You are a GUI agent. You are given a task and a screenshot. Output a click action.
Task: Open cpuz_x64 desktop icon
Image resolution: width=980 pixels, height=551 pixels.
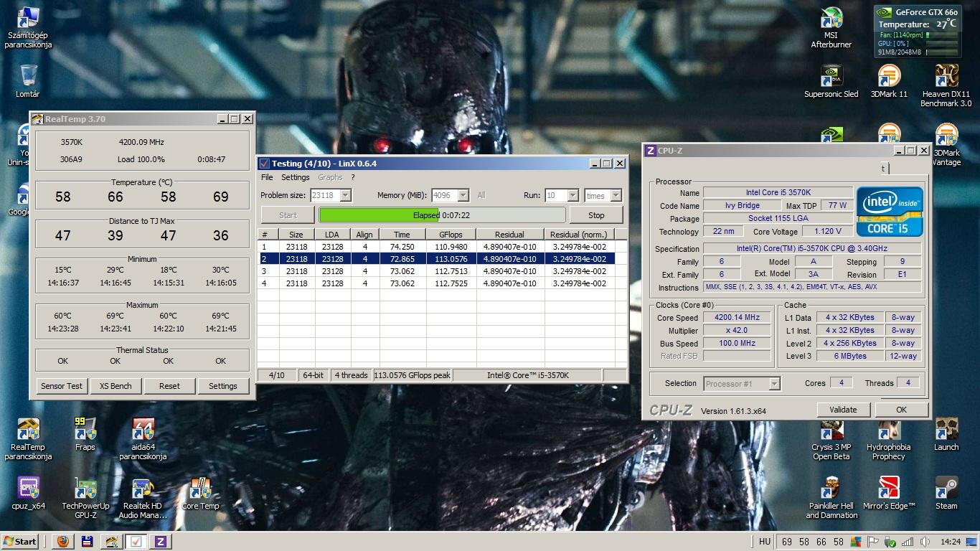coord(28,494)
